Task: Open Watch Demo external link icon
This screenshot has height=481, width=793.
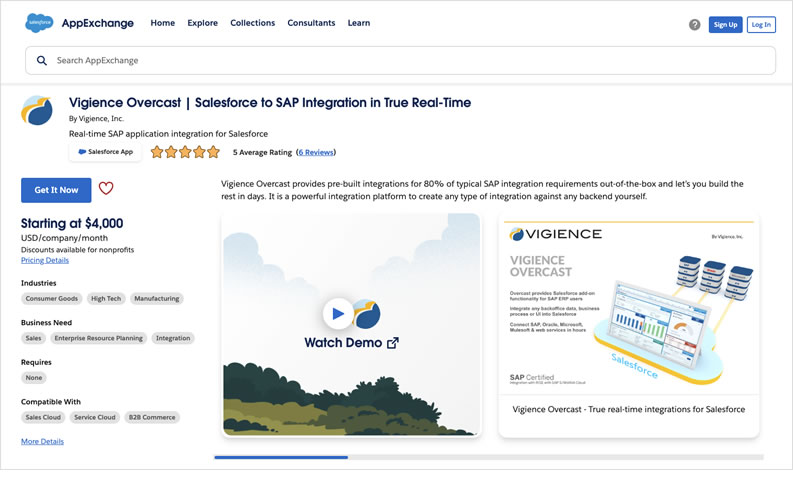Action: click(392, 343)
